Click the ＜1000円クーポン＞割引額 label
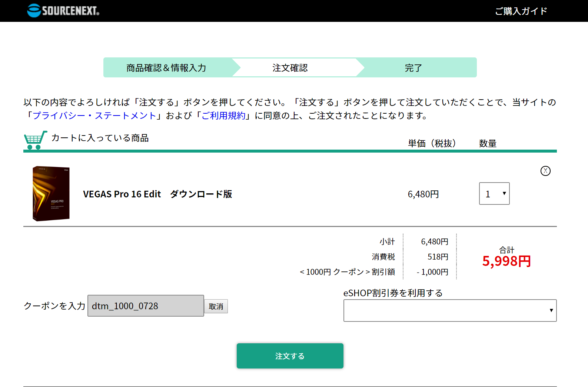This screenshot has height=387, width=588. coord(347,272)
